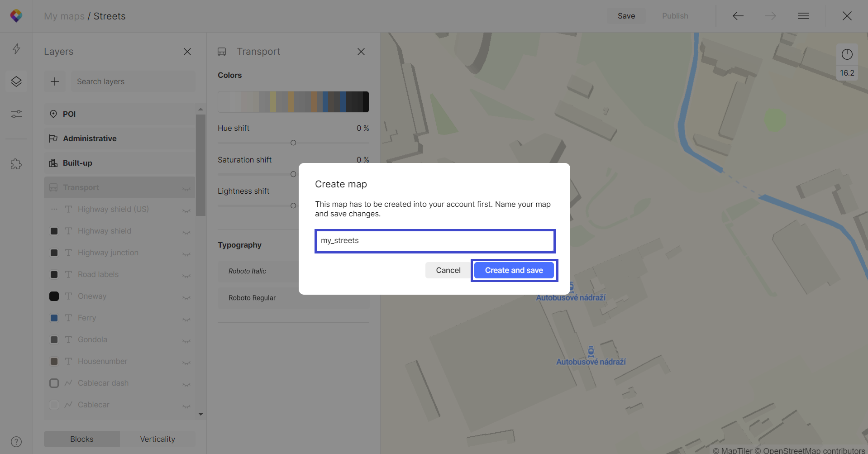Screen dimensions: 868x454
Task: Toggle visibility of Ferry layer
Action: (x=186, y=318)
